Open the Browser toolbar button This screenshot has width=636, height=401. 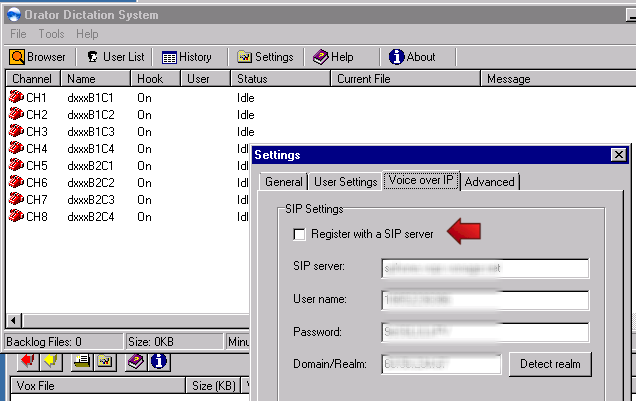tap(38, 57)
